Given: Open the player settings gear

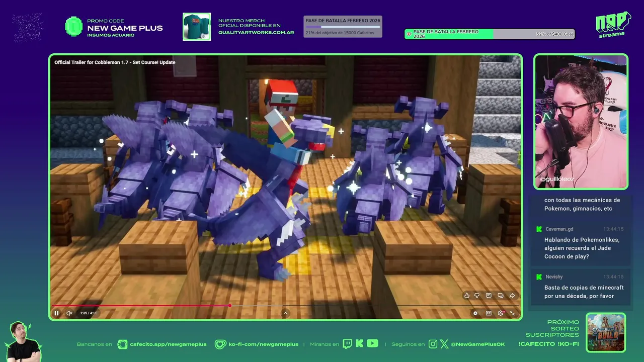Looking at the screenshot, I should 501,313.
